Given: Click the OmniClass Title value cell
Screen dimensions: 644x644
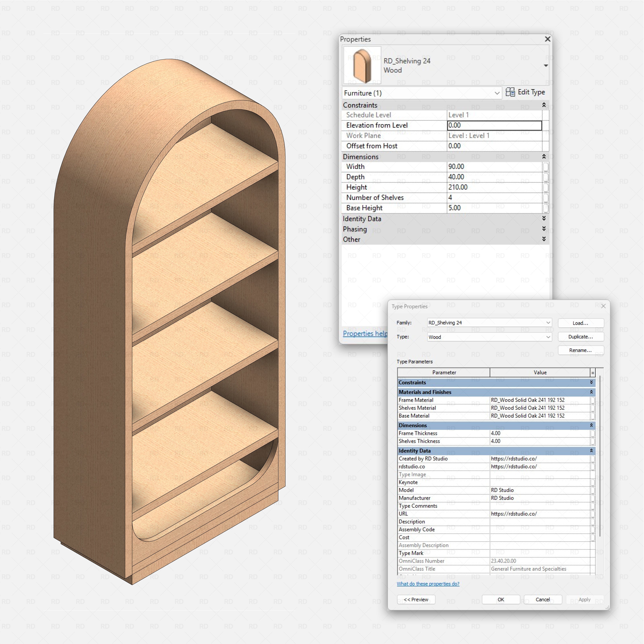Looking at the screenshot, I should pyautogui.click(x=540, y=569).
